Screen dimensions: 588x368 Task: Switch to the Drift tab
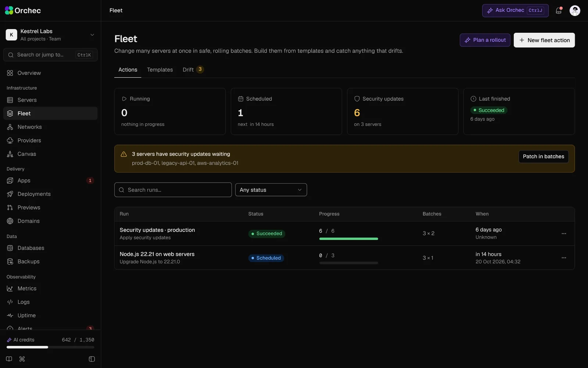coord(193,70)
